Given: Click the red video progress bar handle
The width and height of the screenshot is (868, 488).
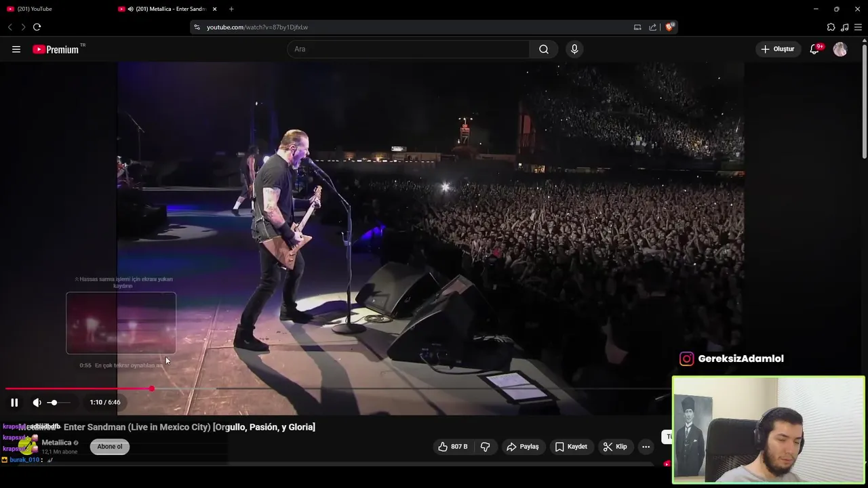Looking at the screenshot, I should tap(151, 388).
